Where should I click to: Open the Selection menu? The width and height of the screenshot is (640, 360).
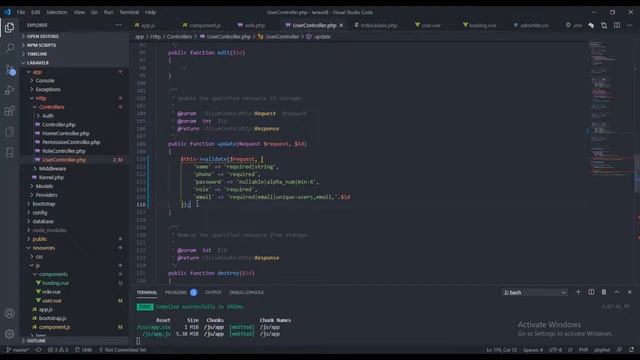[56, 12]
